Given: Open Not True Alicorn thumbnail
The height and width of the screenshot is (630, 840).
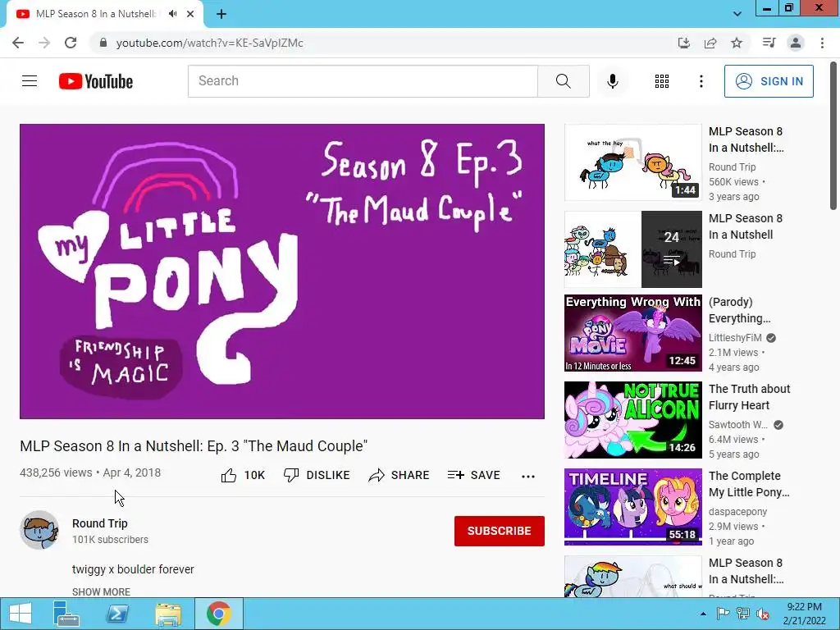Looking at the screenshot, I should coord(632,420).
